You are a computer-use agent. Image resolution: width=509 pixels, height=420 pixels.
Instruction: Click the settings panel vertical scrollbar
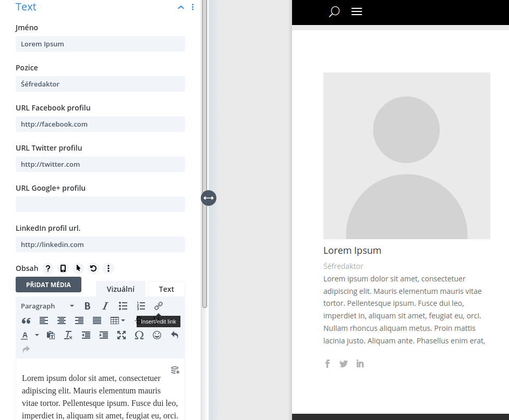(204, 154)
